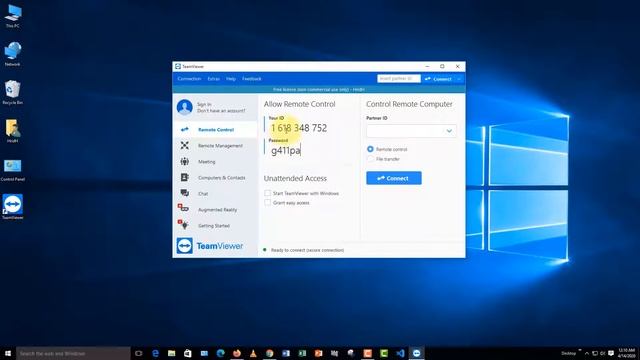The height and width of the screenshot is (360, 640).
Task: Click the Your ID number 1 618 348 752
Action: click(x=299, y=128)
